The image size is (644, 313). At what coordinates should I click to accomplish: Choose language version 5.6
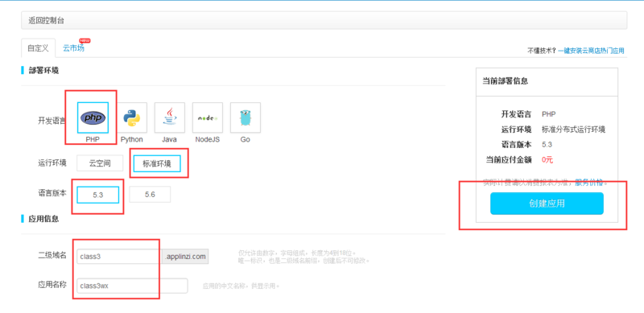coord(150,195)
